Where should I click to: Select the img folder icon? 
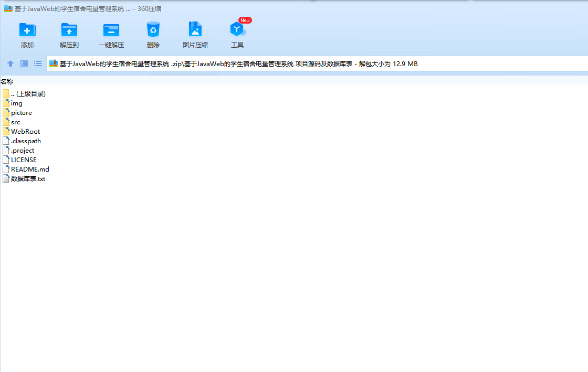(6, 103)
